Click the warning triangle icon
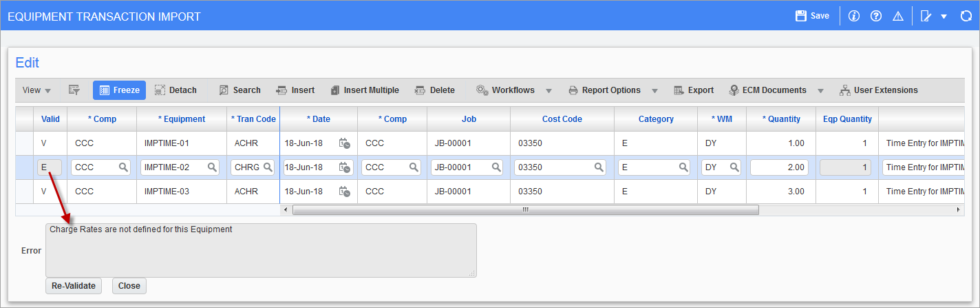Screen dimensions: 980x308 click(897, 16)
